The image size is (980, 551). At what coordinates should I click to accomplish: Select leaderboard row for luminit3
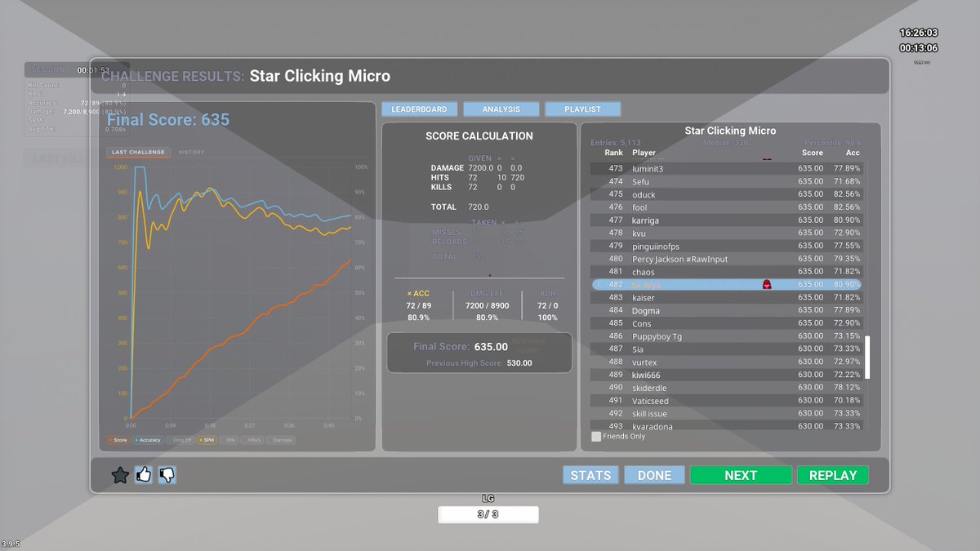point(726,168)
